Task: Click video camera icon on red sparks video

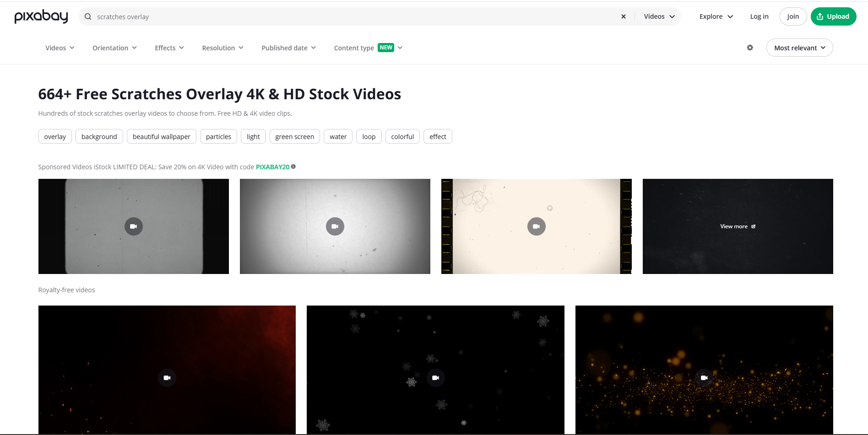Action: pyautogui.click(x=167, y=378)
